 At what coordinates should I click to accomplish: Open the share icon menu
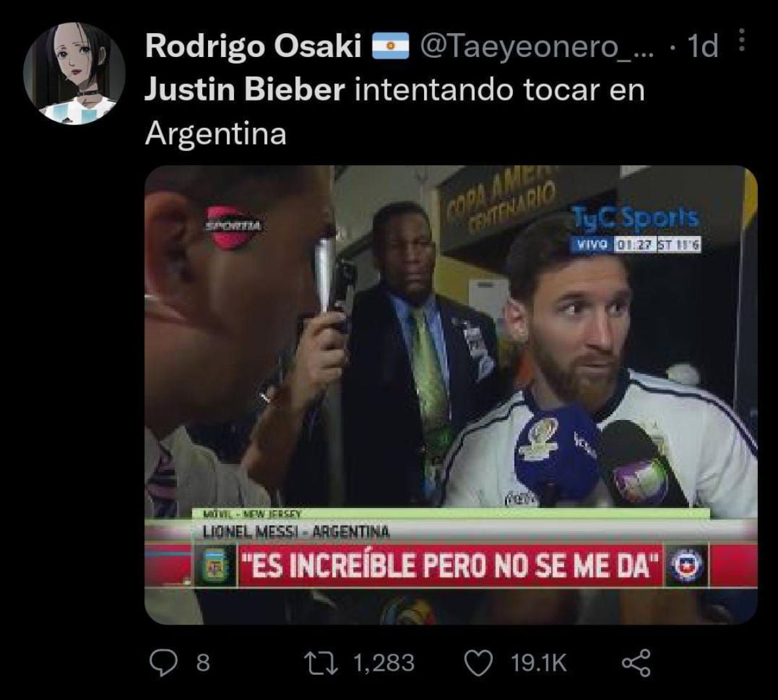[x=636, y=662]
